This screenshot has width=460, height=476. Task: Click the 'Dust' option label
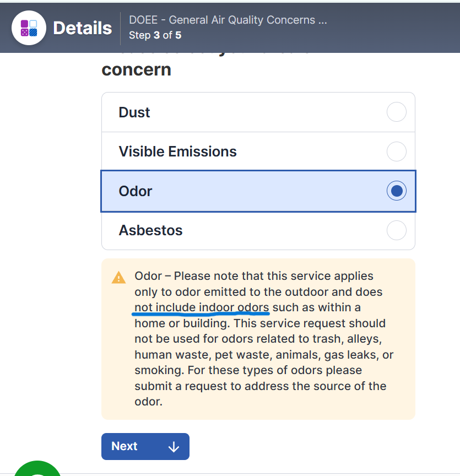pyautogui.click(x=134, y=112)
